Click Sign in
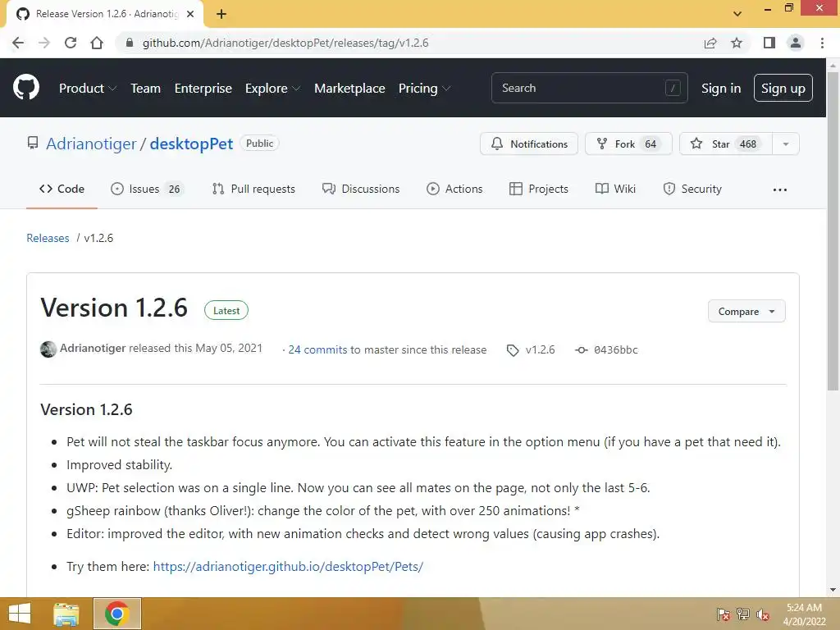Image resolution: width=840 pixels, height=630 pixels. pyautogui.click(x=721, y=89)
